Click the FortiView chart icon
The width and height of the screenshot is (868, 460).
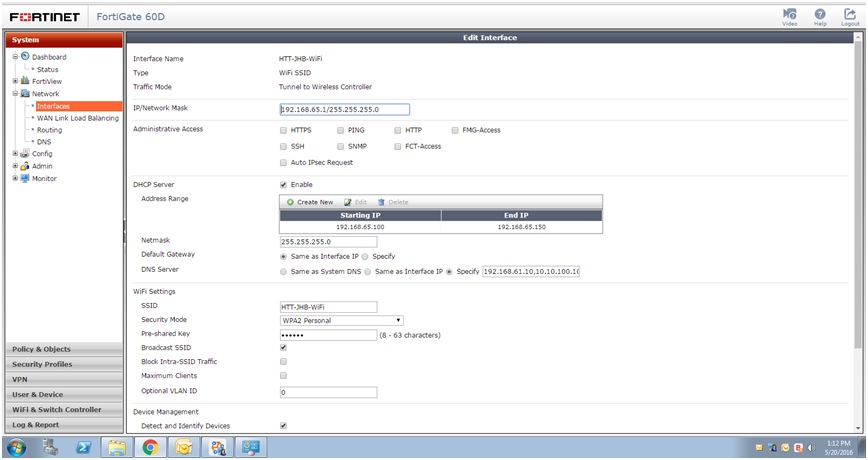25,81
